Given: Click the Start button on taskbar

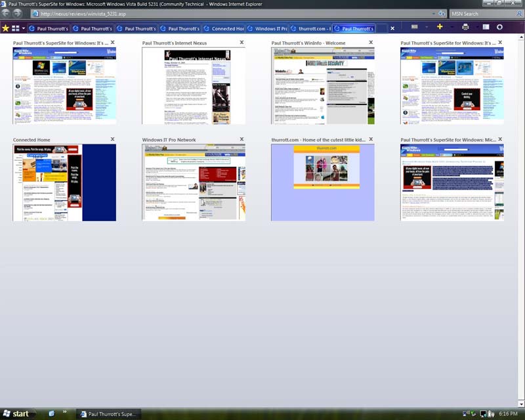Looking at the screenshot, I should 16,413.
